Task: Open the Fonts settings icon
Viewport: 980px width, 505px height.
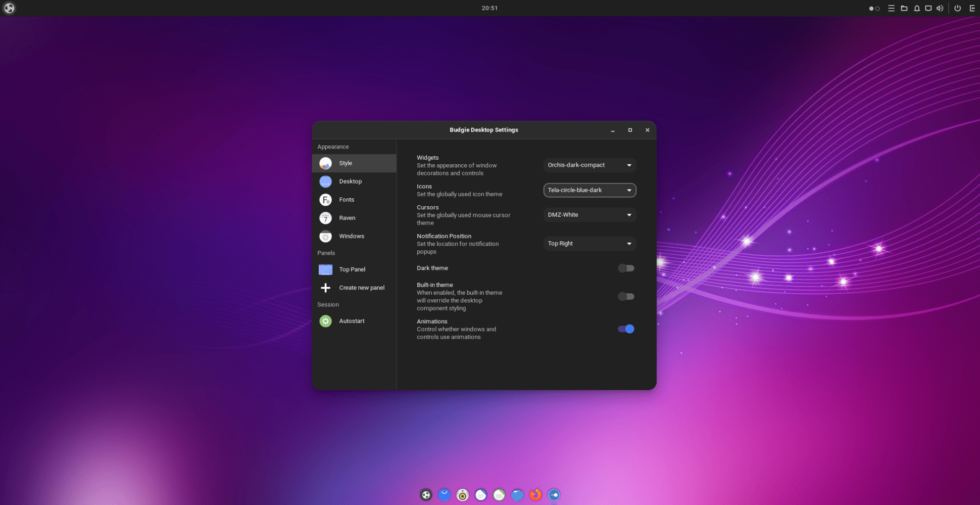Action: (325, 199)
